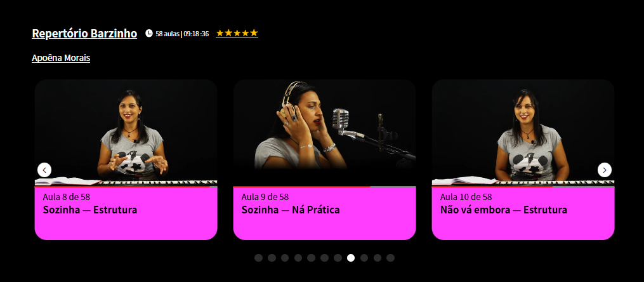Select the ninth carousel pagination dot
Screen dimensions: 644x282
tap(364, 258)
